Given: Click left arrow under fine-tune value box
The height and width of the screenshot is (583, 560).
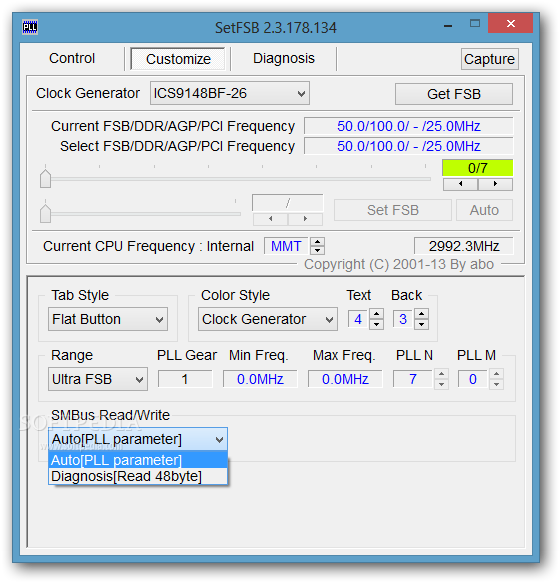Looking at the screenshot, I should (270, 219).
